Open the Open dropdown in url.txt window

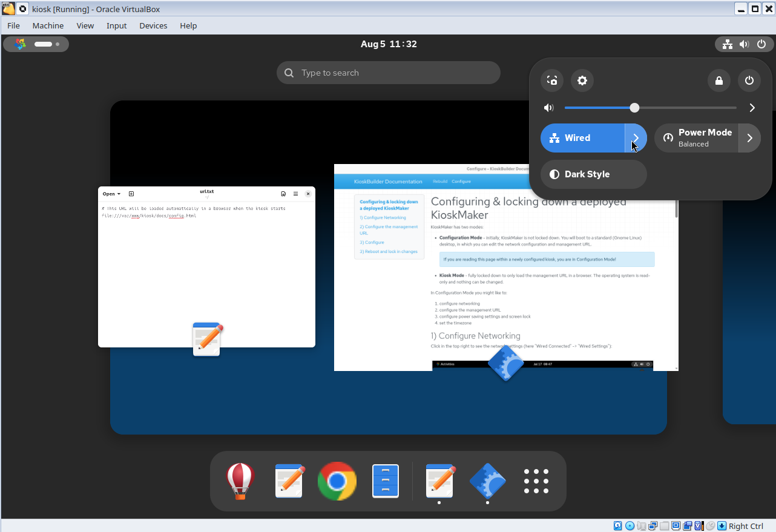tap(111, 194)
